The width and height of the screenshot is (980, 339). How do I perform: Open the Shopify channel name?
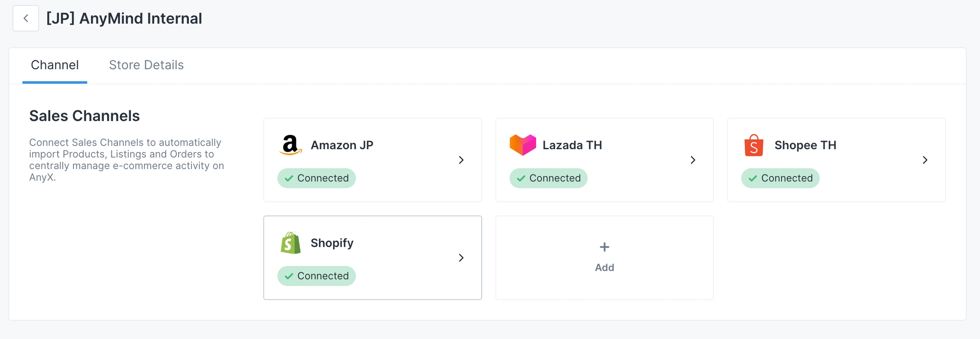tap(332, 243)
